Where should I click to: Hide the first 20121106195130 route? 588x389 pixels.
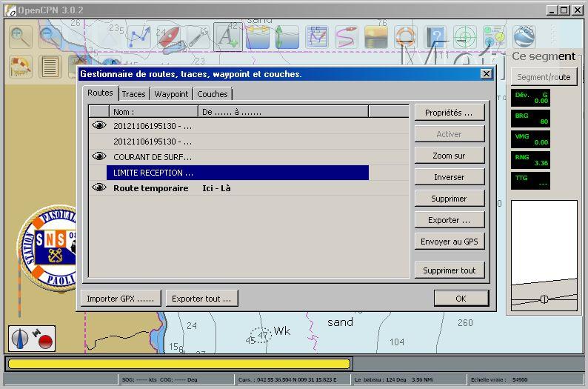coord(99,126)
